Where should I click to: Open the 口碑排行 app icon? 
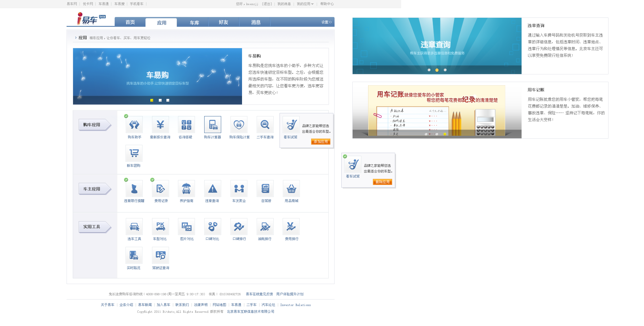[239, 227]
